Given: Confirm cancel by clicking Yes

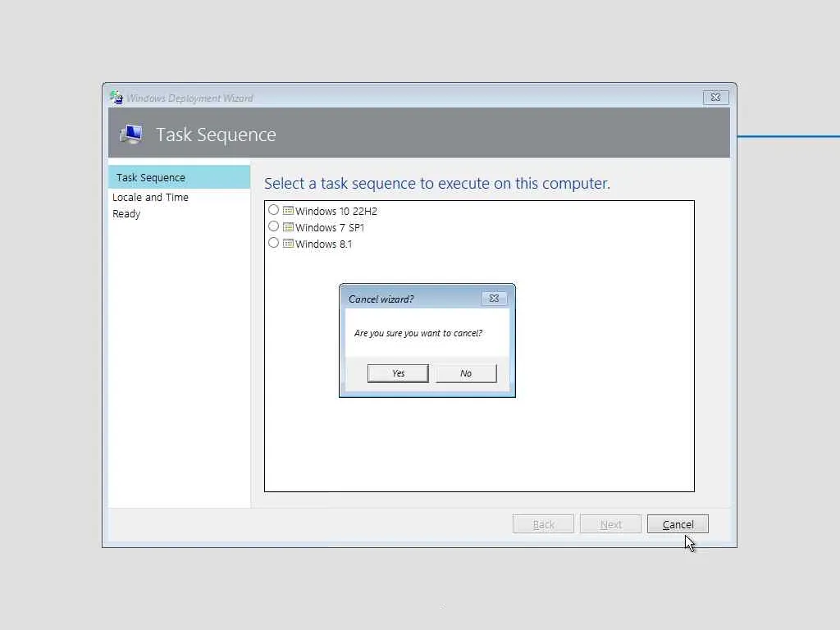Looking at the screenshot, I should click(x=398, y=373).
